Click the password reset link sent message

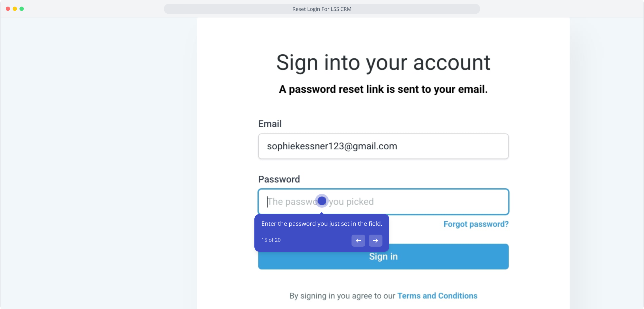point(383,89)
